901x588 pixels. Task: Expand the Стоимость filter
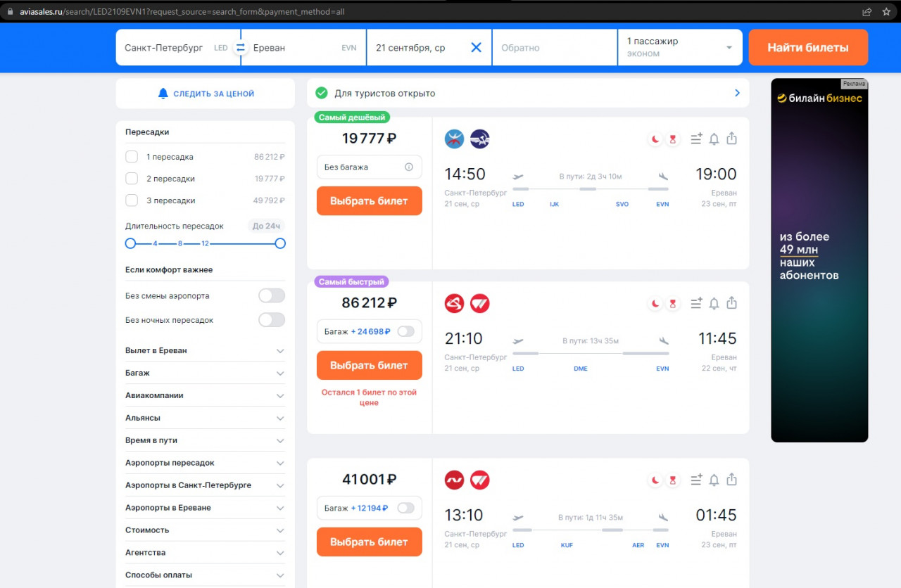click(x=205, y=530)
